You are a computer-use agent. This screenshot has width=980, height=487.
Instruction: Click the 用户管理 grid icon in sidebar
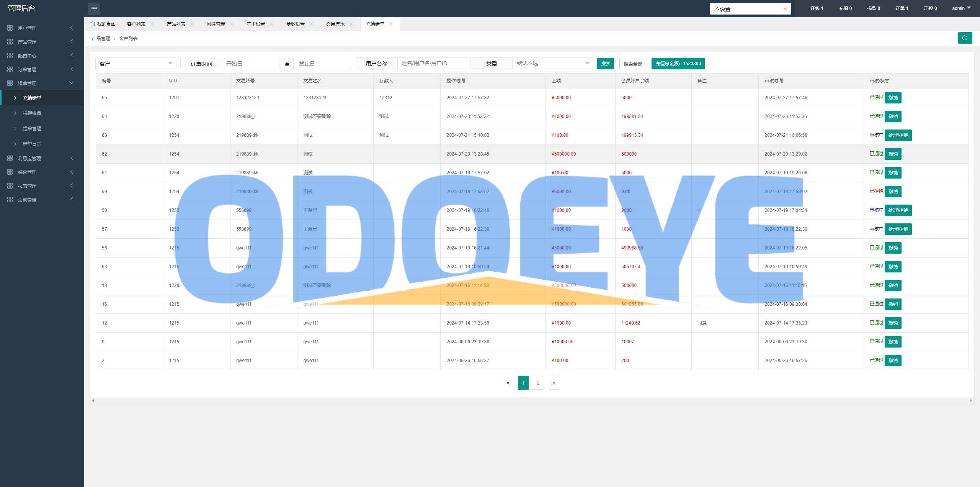tap(10, 28)
